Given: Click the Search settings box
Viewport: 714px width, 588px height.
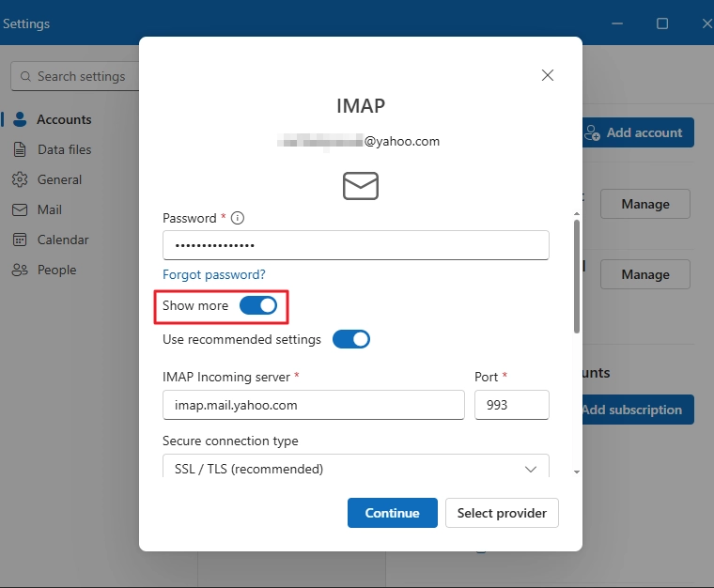Looking at the screenshot, I should pyautogui.click(x=75, y=76).
